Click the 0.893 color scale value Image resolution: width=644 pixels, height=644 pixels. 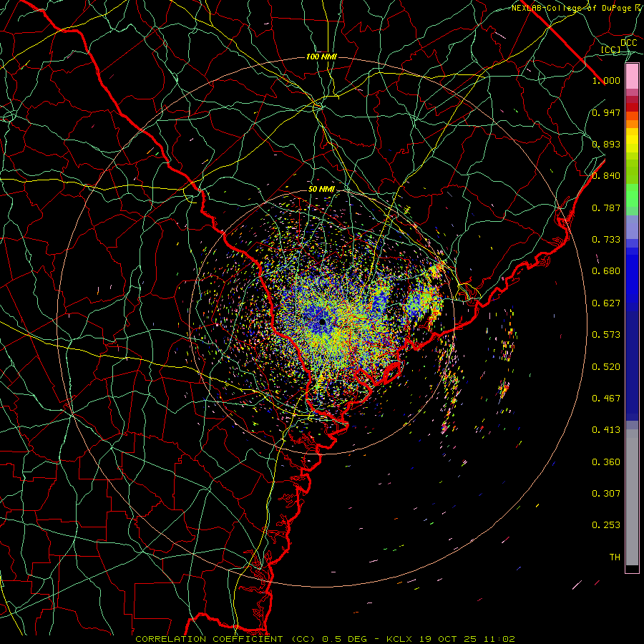coord(606,144)
